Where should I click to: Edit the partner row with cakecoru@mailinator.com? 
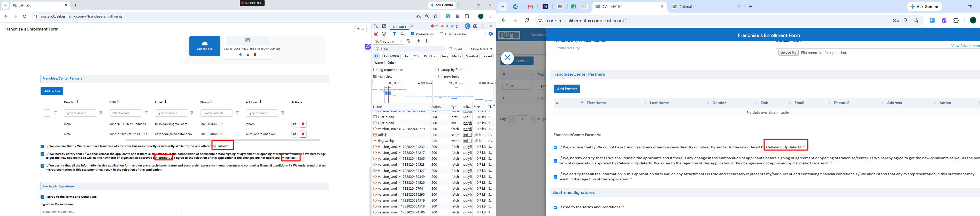(x=295, y=134)
